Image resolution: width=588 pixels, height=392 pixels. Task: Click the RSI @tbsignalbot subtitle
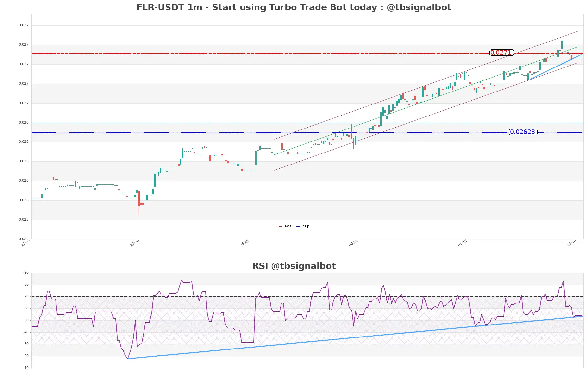[x=294, y=266]
